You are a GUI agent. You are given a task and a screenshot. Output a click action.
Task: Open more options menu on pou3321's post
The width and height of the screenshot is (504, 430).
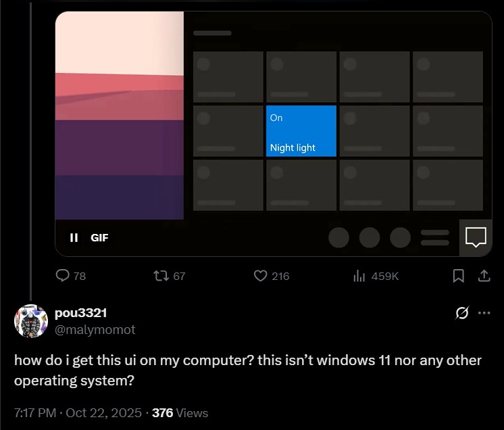coord(484,313)
